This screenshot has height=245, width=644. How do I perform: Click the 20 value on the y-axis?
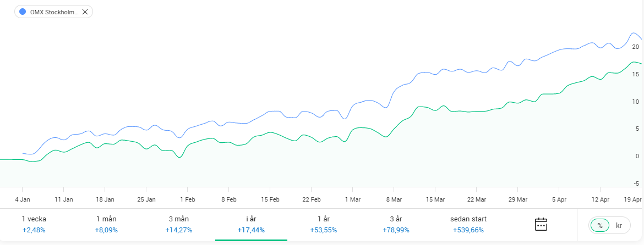pos(636,47)
